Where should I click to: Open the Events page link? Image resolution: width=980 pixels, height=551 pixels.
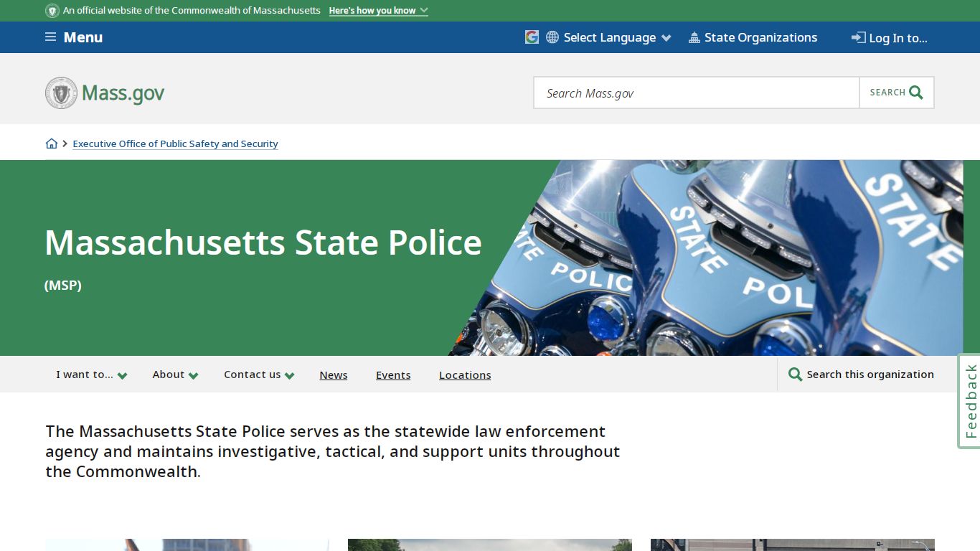tap(393, 375)
